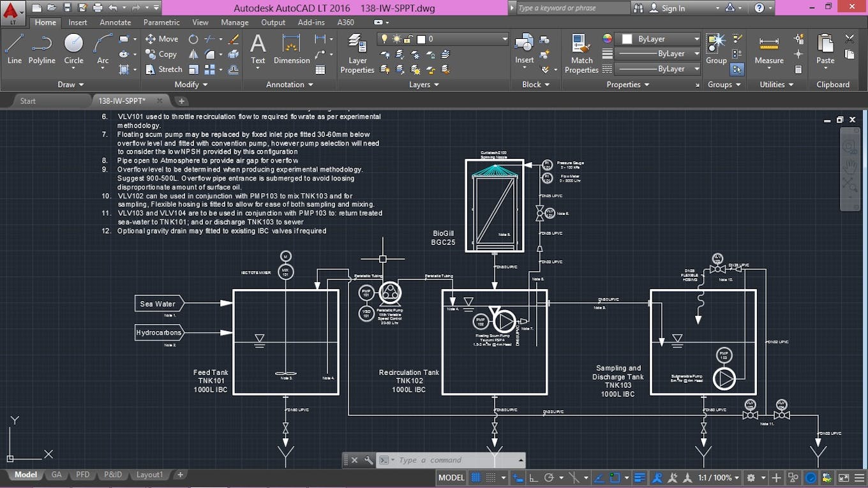Viewport: 868px width, 488px height.
Task: Click the color wheel object color icon
Action: point(607,39)
